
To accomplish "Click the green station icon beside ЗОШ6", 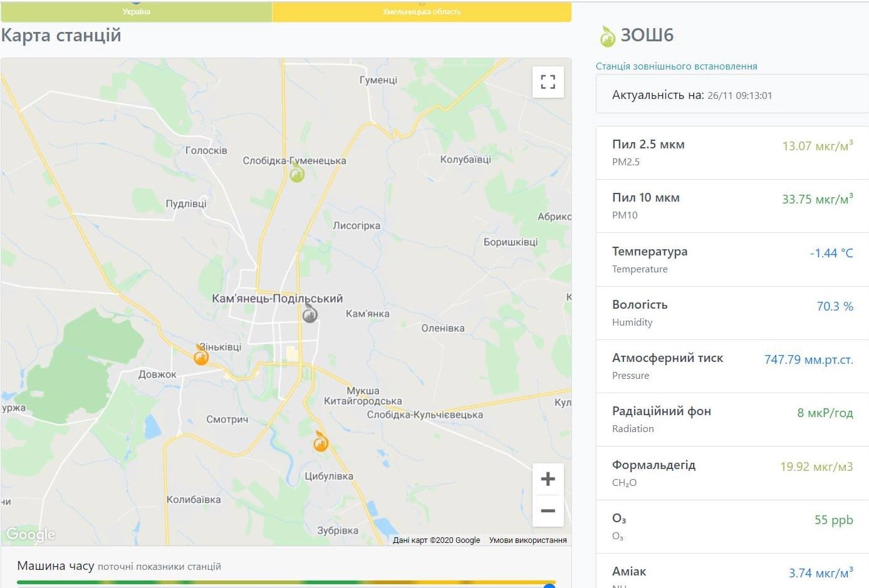I will pos(607,36).
